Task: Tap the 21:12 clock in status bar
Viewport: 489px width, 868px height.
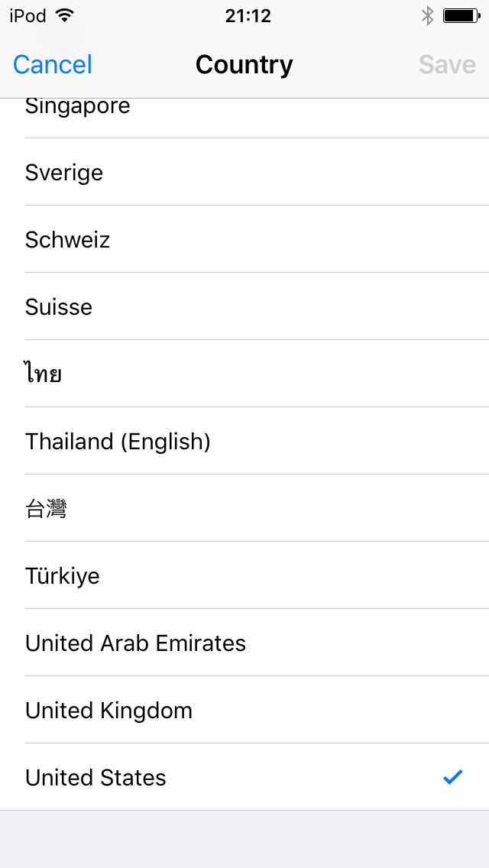Action: 248,16
